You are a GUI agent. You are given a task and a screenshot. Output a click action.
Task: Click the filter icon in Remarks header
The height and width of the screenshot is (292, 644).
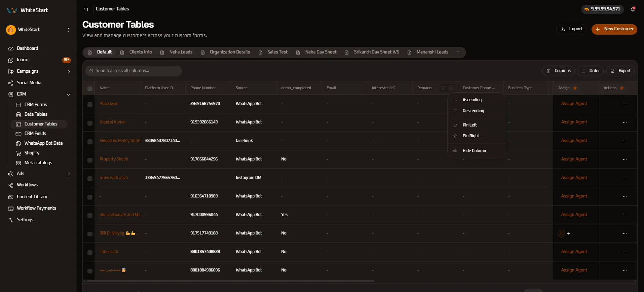pyautogui.click(x=443, y=88)
